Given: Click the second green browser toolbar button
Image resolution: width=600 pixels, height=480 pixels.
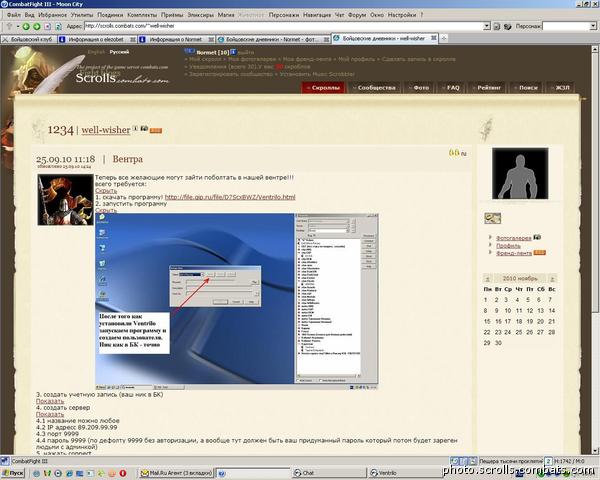Looking at the screenshot, I should [37, 26].
